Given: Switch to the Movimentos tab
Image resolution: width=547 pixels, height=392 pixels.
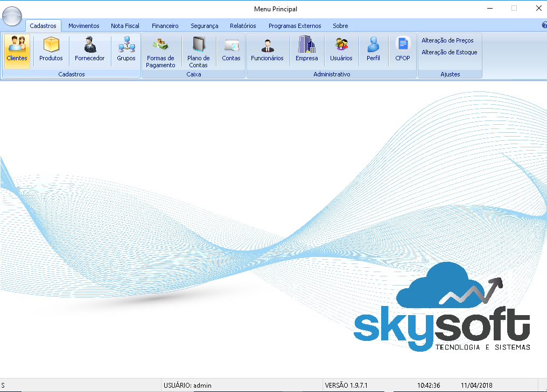Looking at the screenshot, I should (x=84, y=26).
